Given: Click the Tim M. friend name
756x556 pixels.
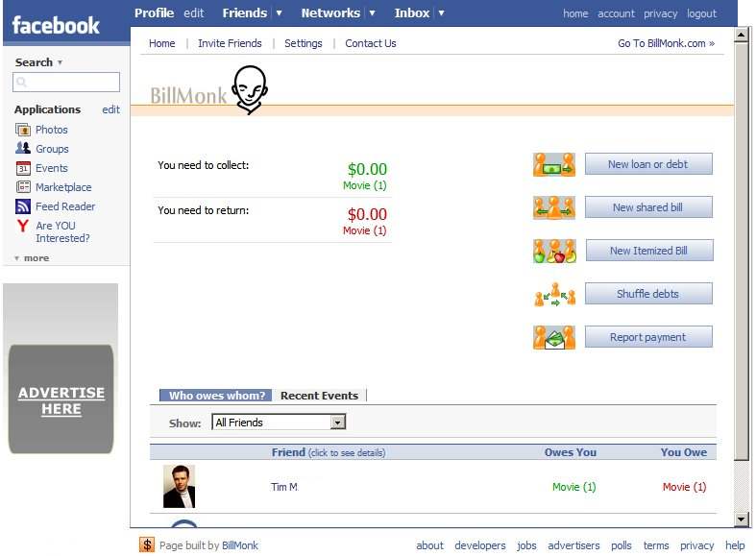Looking at the screenshot, I should click(x=284, y=487).
